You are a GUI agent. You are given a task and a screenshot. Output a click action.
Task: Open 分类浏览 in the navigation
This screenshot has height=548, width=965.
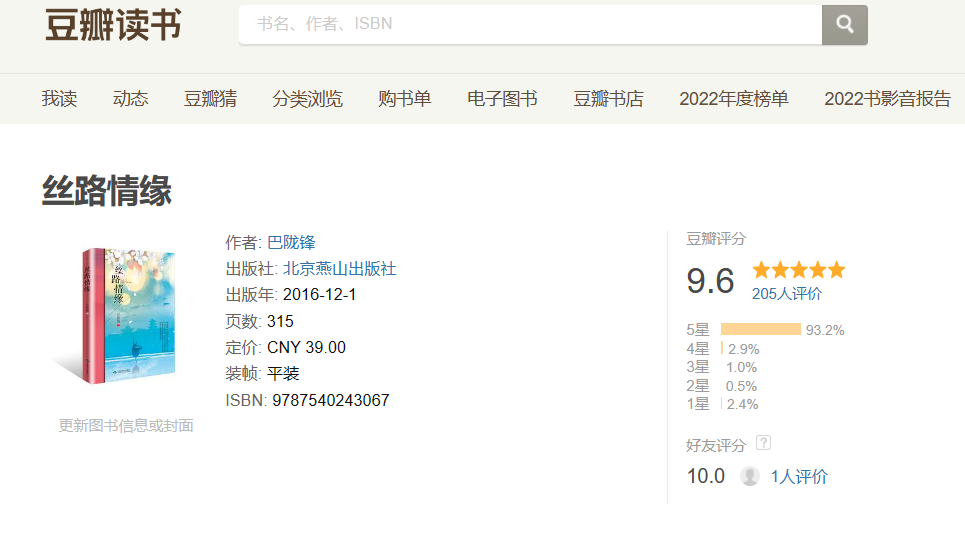[x=308, y=99]
